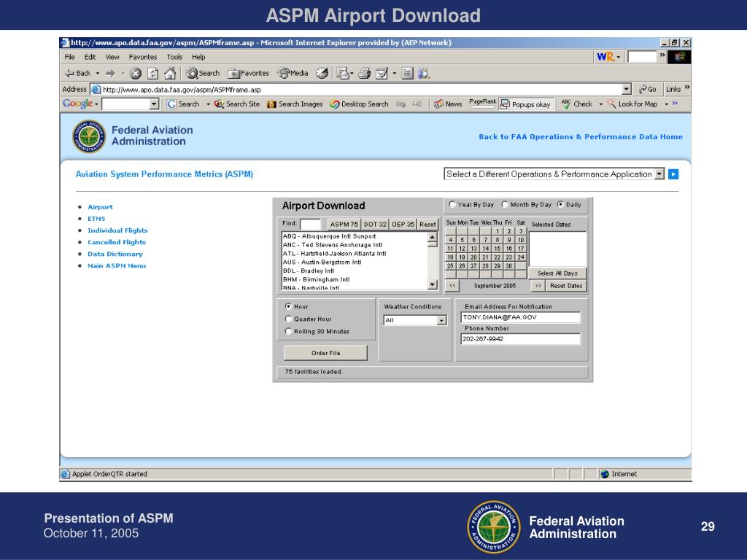The height and width of the screenshot is (560, 747).
Task: Click the Search Images button
Action: coord(295,104)
